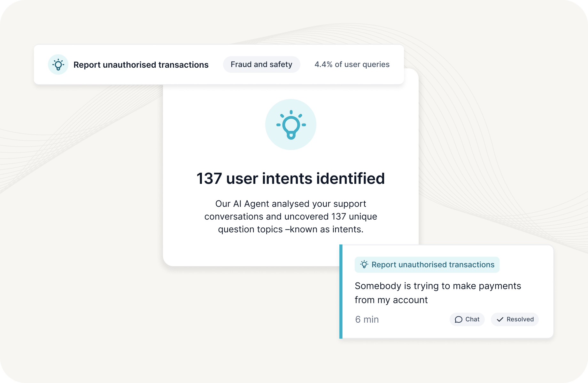Click the word "Chat" in channel pill

(472, 319)
